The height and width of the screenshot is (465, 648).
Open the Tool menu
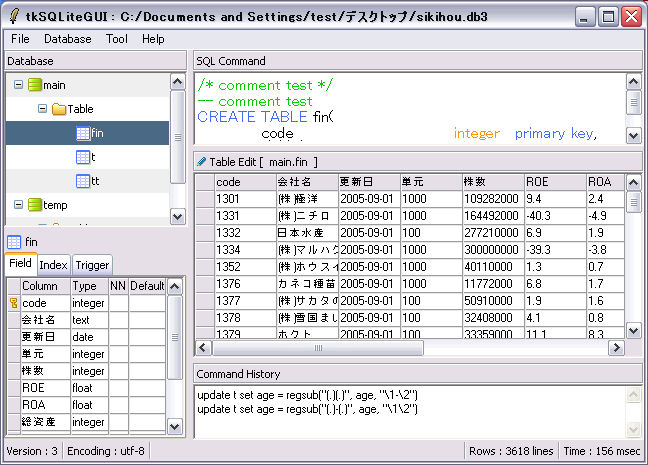coord(116,39)
